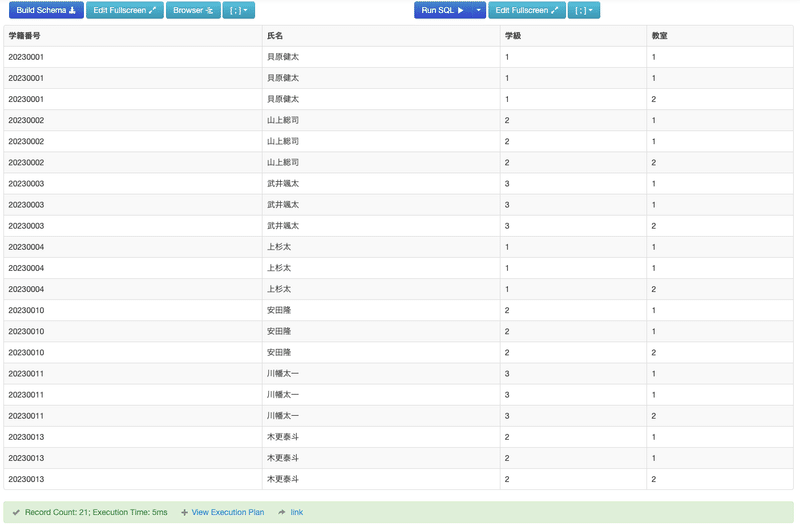This screenshot has height=524, width=800.
Task: Click 学級 value 1 in 上杉太 row with 教室 2
Action: pos(507,289)
